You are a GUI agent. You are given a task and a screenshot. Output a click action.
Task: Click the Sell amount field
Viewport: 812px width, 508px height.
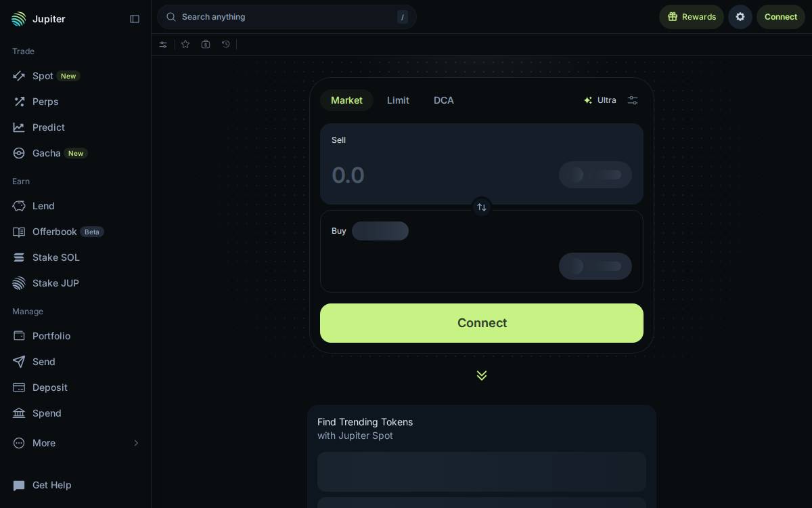tap(440, 175)
